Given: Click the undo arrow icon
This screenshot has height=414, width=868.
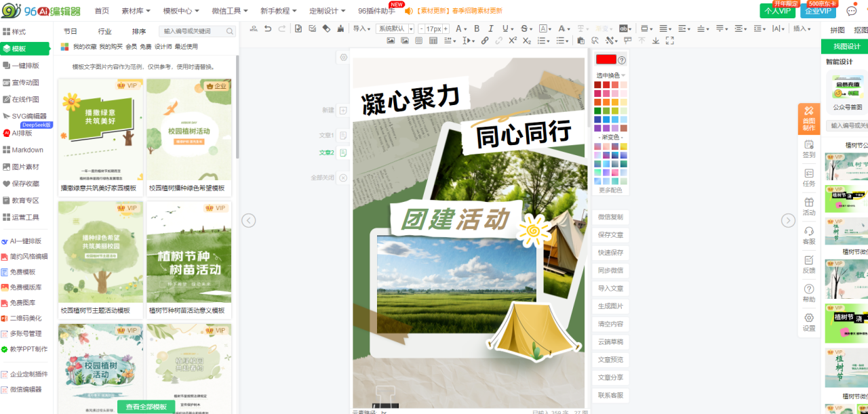Looking at the screenshot, I should tap(268, 28).
